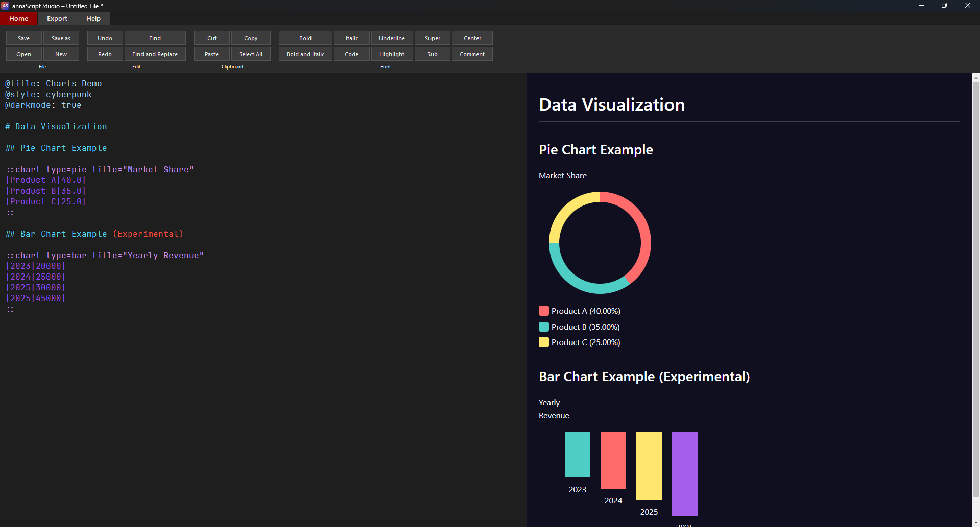Click the 'Bar Chart Example (Experimental)' preview heading

tap(644, 377)
